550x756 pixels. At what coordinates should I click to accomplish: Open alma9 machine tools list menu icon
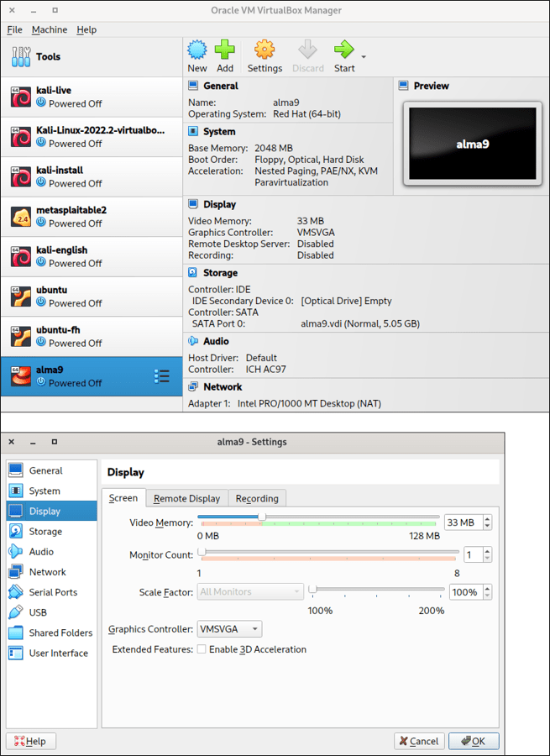point(161,376)
